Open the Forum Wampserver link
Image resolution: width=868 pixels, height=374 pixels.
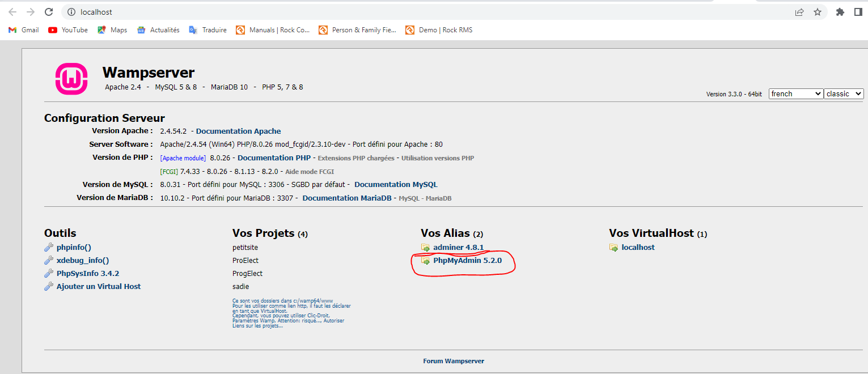point(454,361)
